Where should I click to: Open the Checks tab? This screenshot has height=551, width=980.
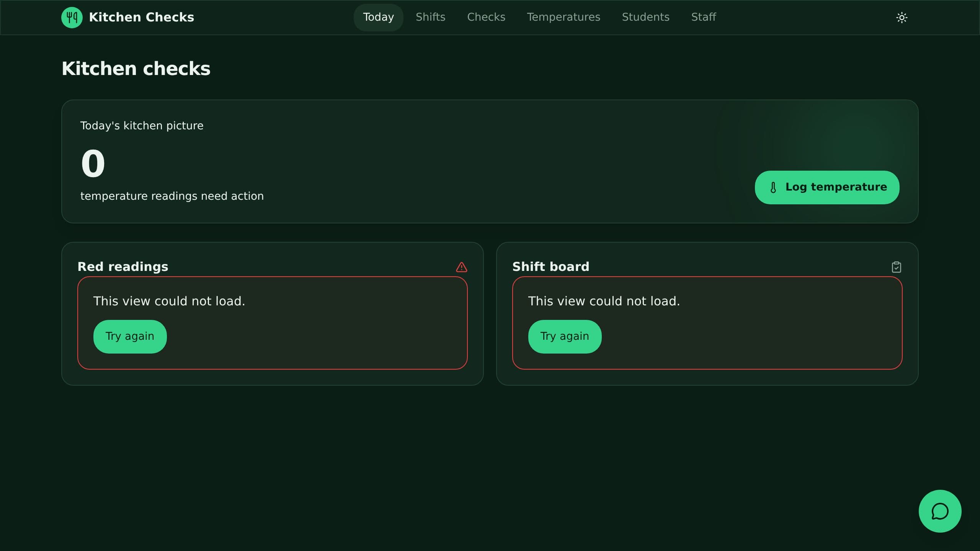coord(486,17)
